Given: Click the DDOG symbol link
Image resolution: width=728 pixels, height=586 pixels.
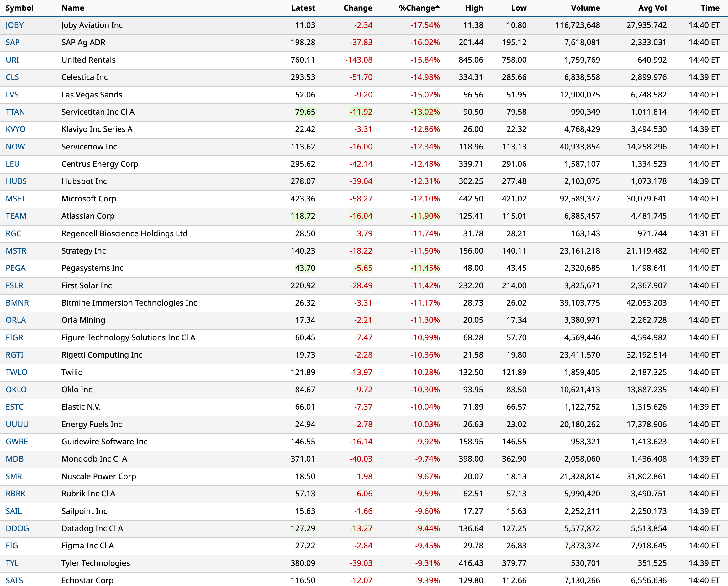Looking at the screenshot, I should point(17,529).
